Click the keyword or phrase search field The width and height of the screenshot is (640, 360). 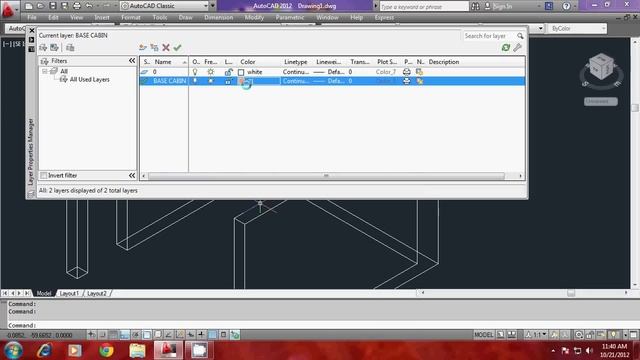(424, 7)
